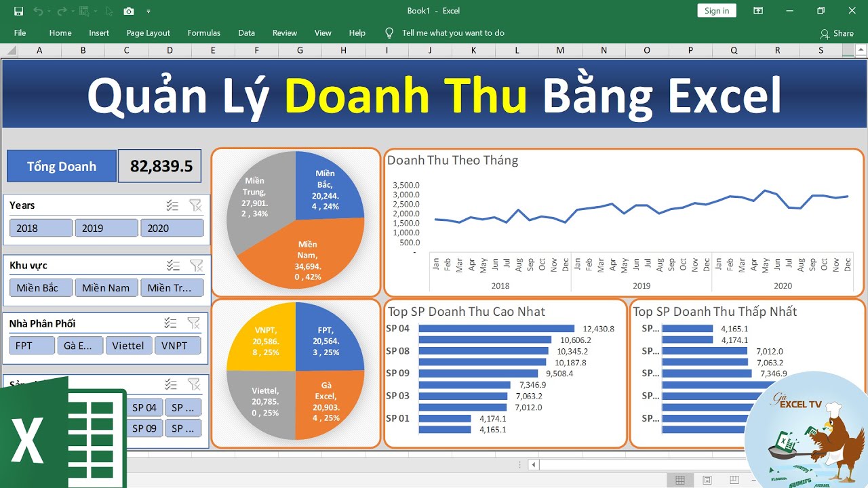Click the Doanh Thu Theo Tháng chart title
Viewport: 868px width, 488px height.
coord(452,160)
